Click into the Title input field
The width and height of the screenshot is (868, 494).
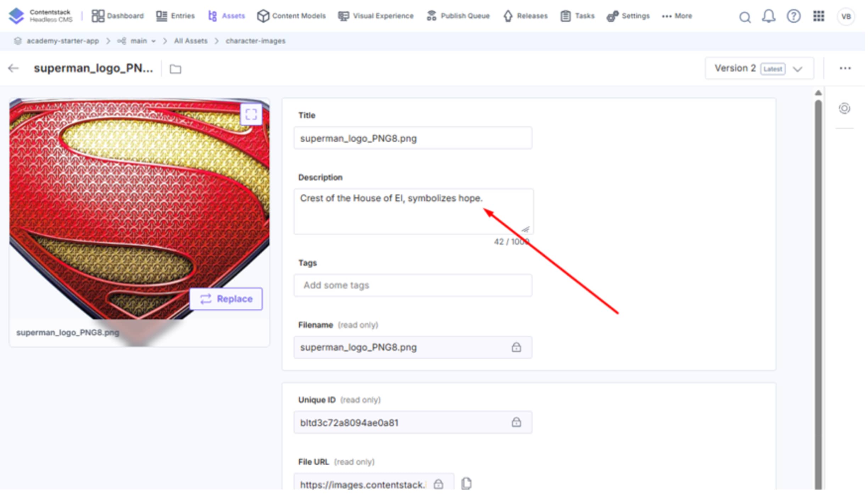point(413,138)
